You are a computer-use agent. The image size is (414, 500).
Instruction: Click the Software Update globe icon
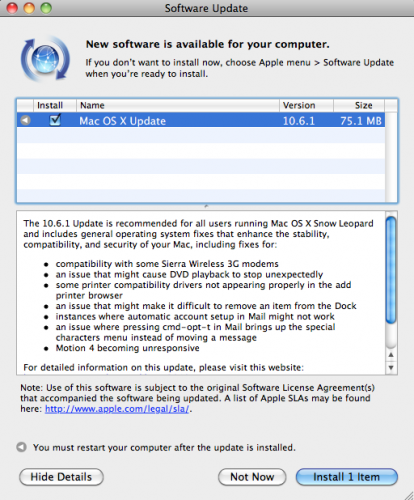45,59
